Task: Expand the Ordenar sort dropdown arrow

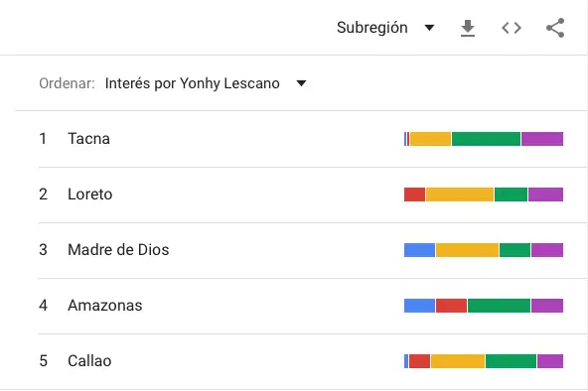Action: click(x=301, y=83)
